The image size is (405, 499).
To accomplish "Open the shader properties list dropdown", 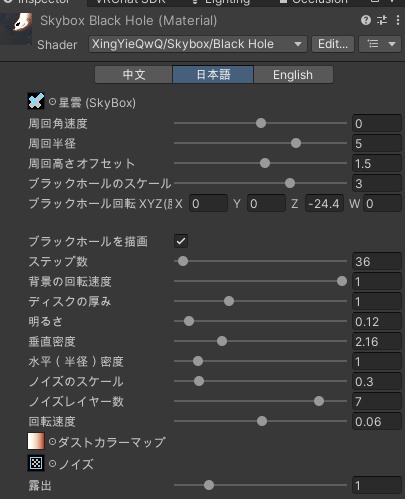I will [x=380, y=44].
